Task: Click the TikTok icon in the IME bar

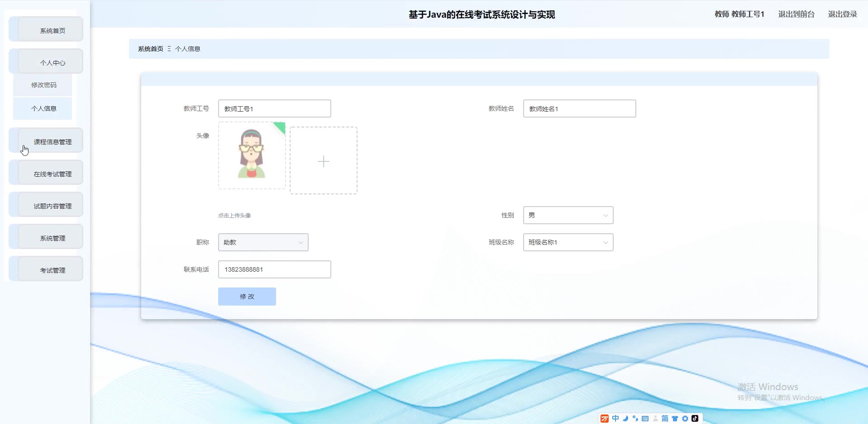Action: 695,419
